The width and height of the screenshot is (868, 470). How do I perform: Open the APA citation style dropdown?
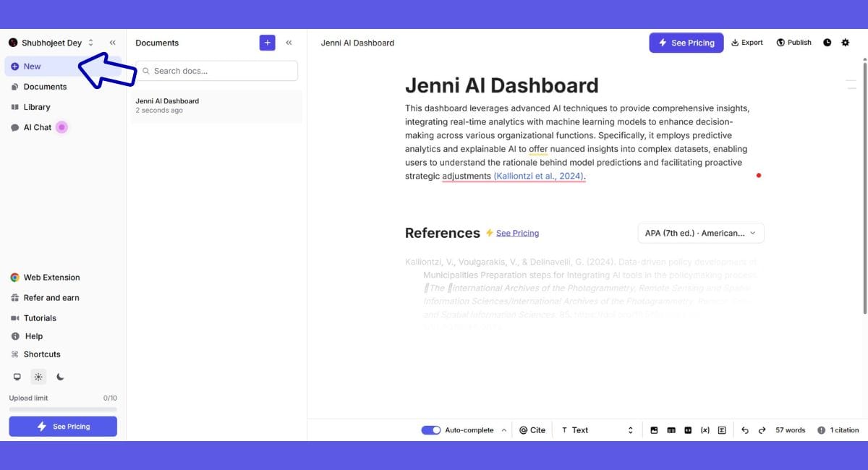point(700,233)
